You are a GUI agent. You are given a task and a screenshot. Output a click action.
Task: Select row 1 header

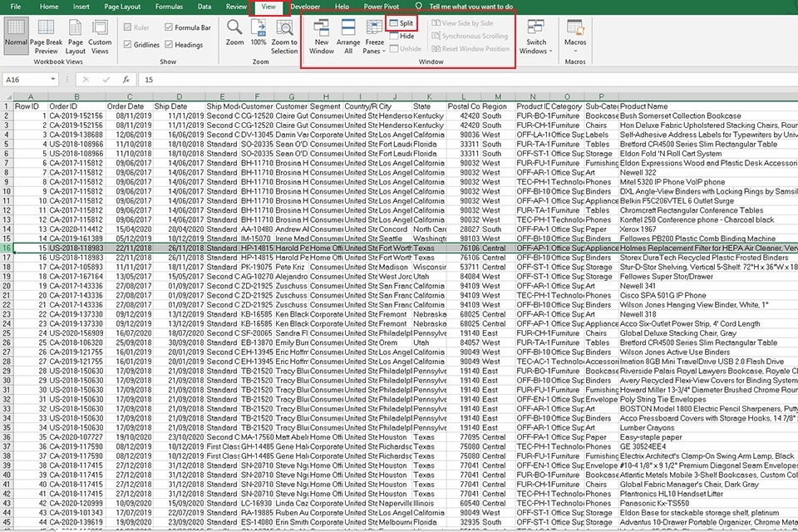pos(7,106)
